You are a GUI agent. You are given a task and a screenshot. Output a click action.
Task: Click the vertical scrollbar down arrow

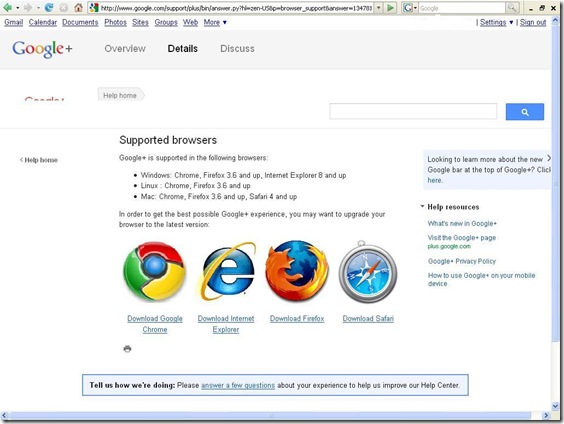click(555, 406)
